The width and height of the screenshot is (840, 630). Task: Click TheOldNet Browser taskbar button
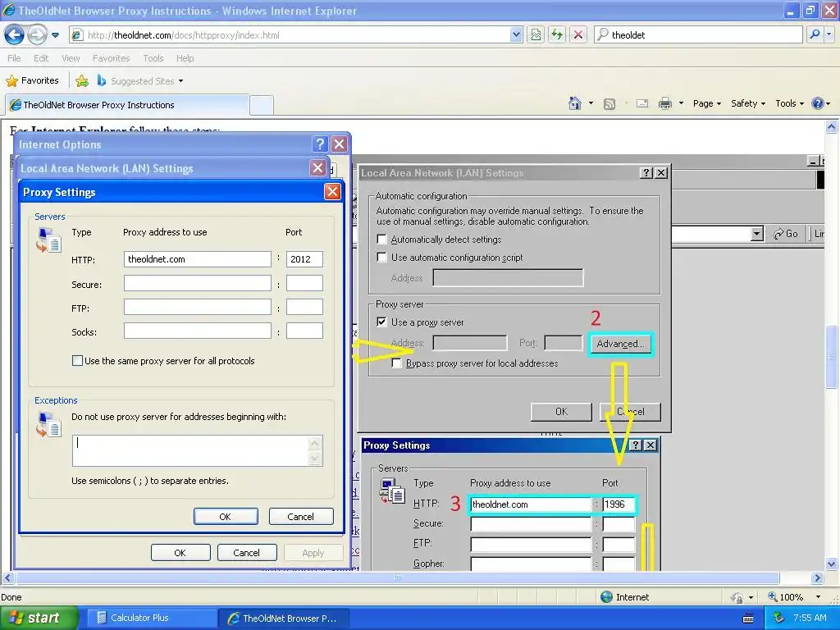(x=284, y=619)
